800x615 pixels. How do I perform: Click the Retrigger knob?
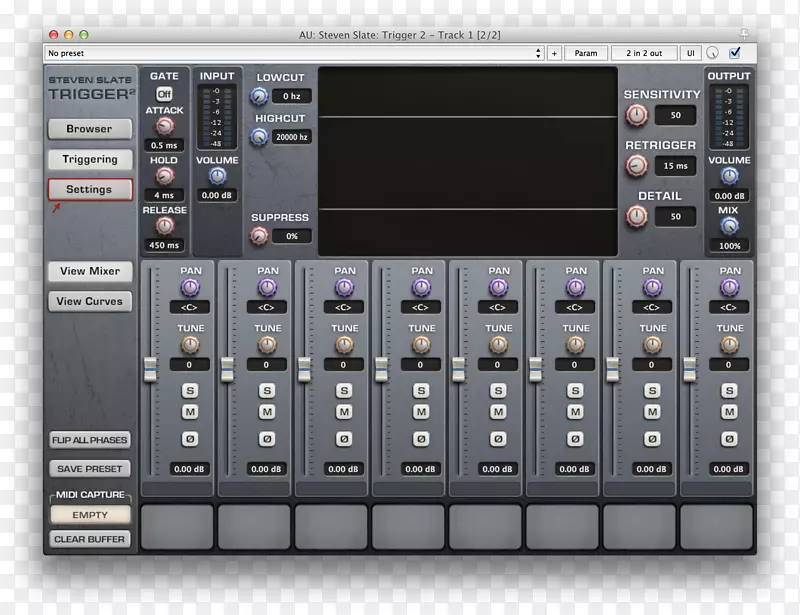(636, 166)
